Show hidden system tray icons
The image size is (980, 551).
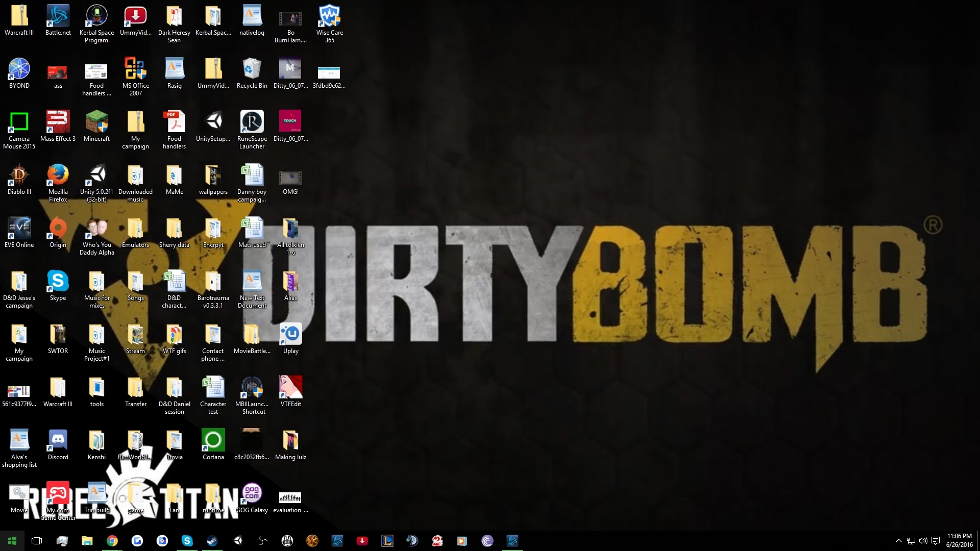pos(899,541)
